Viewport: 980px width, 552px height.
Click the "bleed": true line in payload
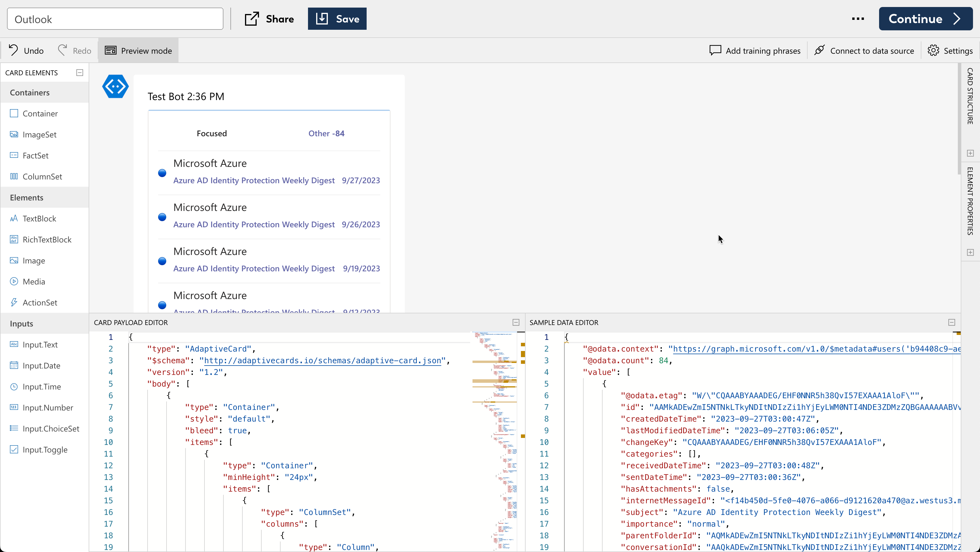point(218,430)
